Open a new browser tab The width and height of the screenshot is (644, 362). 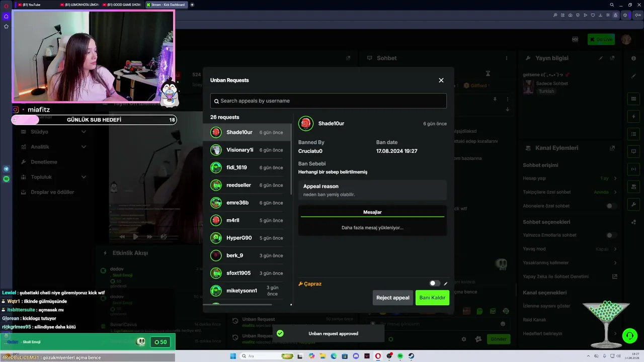(x=192, y=5)
